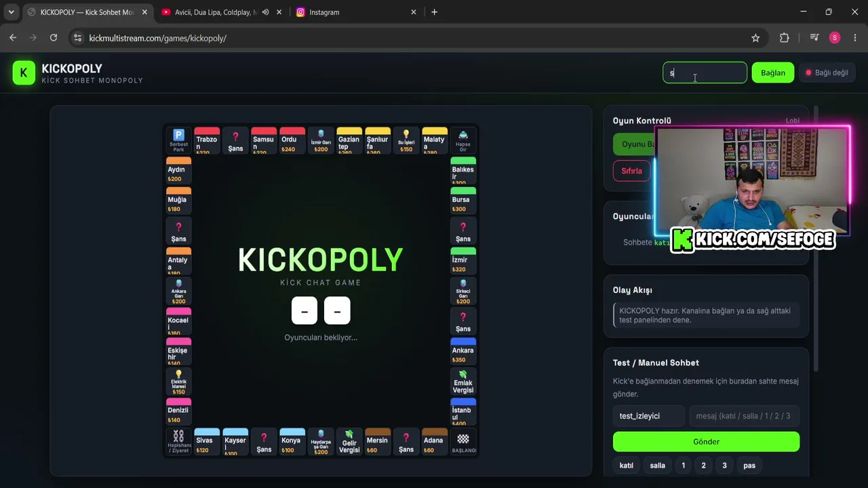
Task: Click the Bağlı değil status indicator
Action: click(827, 73)
